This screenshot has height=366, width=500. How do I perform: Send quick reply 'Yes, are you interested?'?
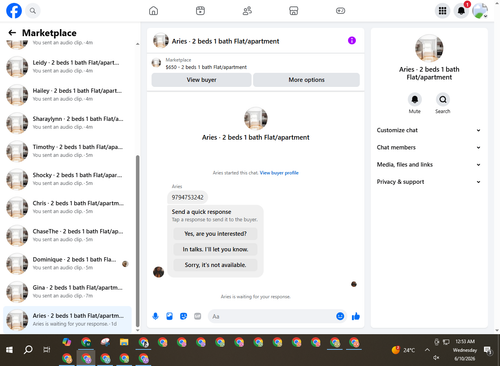pyautogui.click(x=215, y=234)
